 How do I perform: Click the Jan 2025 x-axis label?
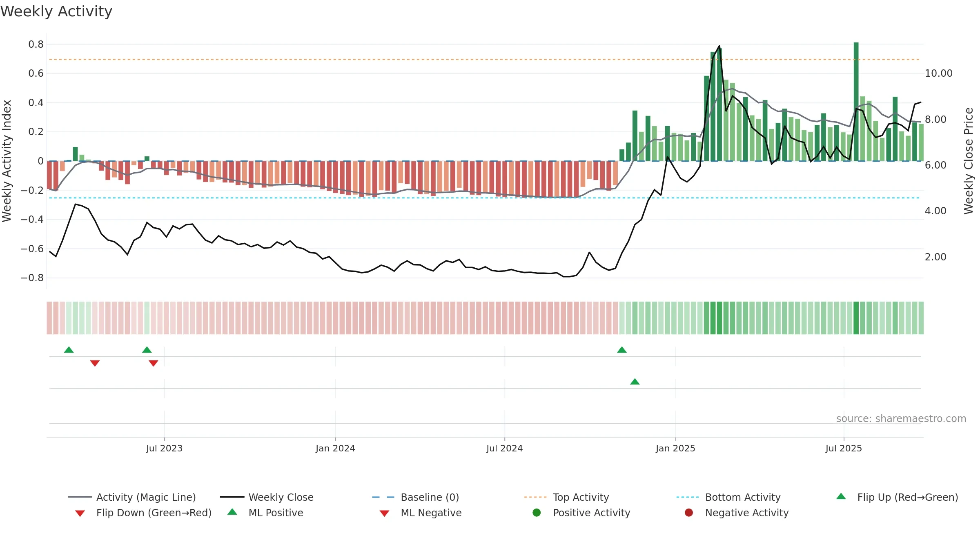(675, 448)
